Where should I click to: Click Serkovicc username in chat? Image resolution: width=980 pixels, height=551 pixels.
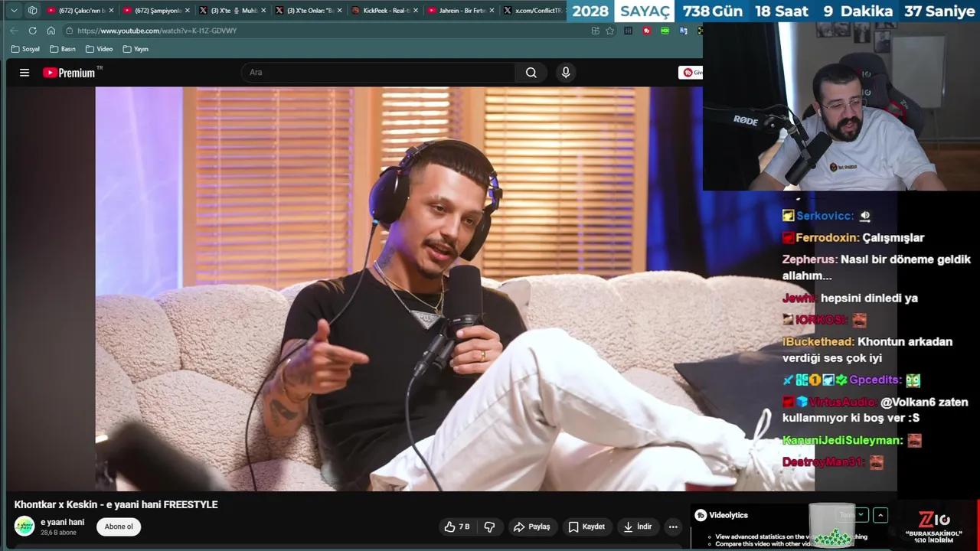823,217
